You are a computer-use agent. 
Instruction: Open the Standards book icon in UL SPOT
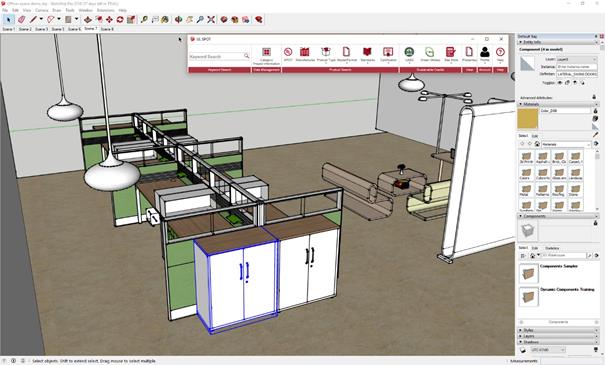point(367,54)
